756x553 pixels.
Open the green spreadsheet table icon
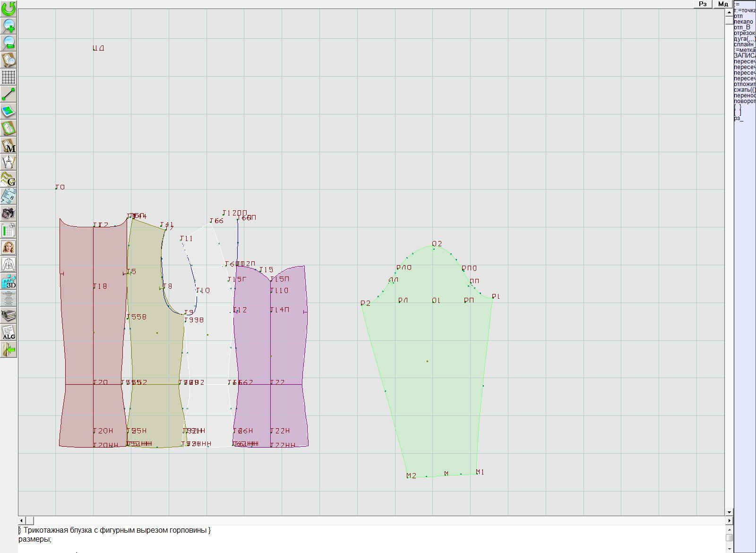tap(9, 230)
